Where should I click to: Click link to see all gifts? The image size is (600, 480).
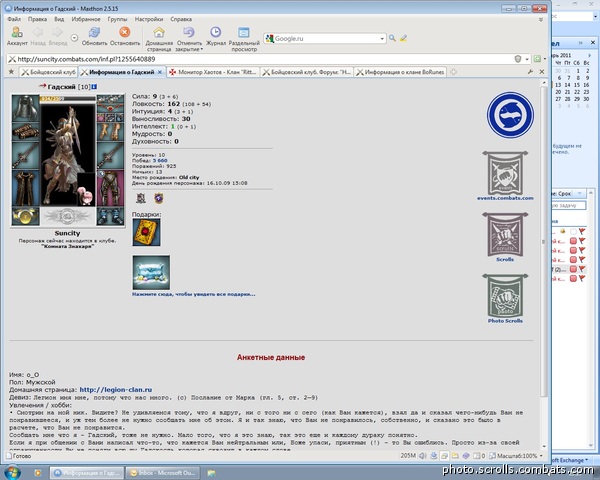click(193, 294)
